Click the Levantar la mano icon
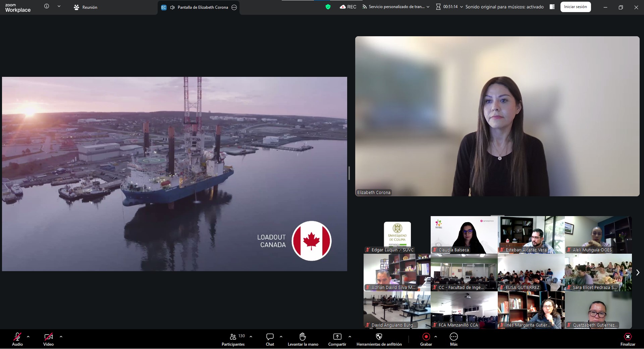644x349 pixels. (303, 336)
